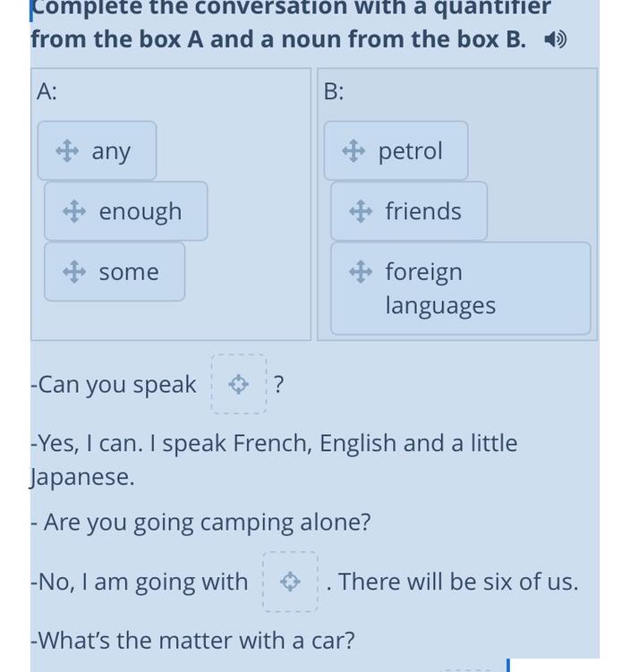The width and height of the screenshot is (630, 672).
Task: Choose the "enough" quantifier word
Action: point(140,211)
